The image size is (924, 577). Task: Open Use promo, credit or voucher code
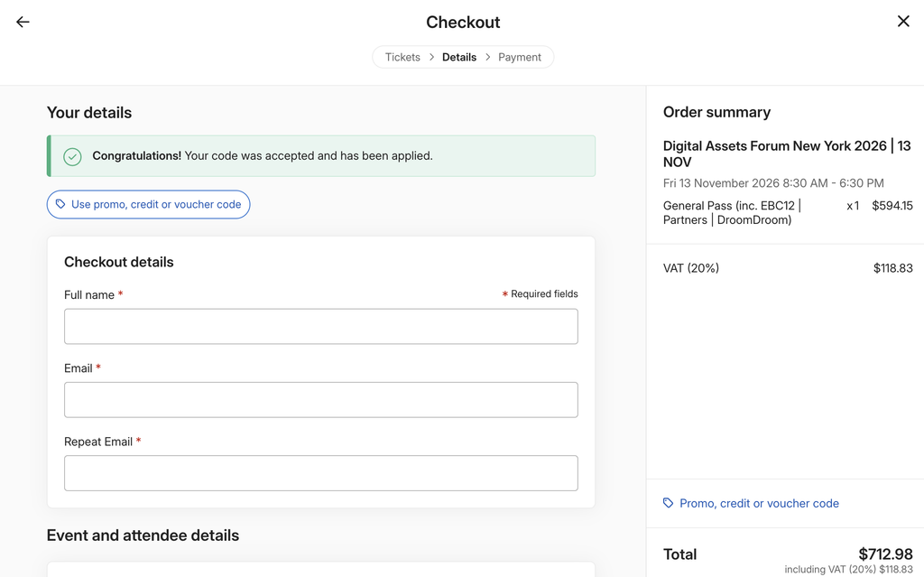(149, 204)
